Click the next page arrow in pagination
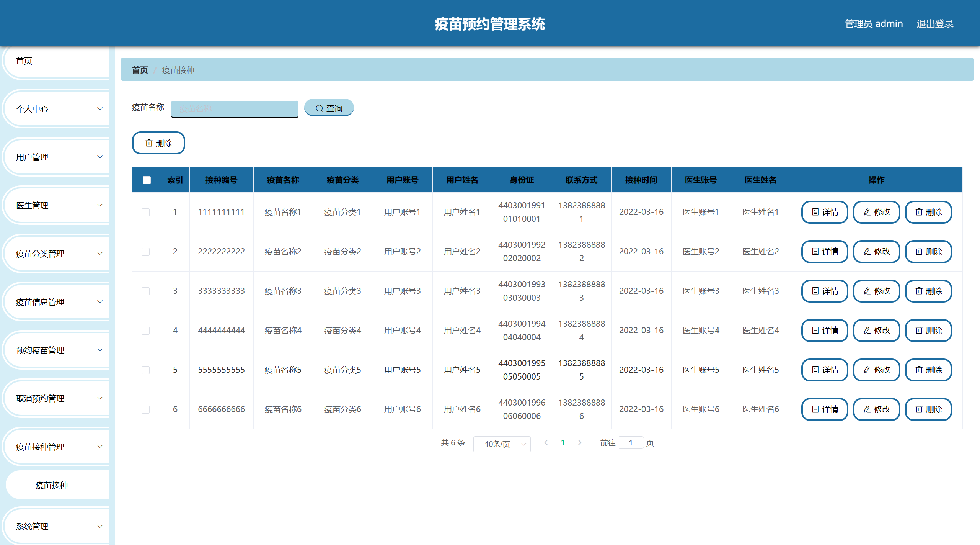The image size is (980, 545). pyautogui.click(x=580, y=442)
